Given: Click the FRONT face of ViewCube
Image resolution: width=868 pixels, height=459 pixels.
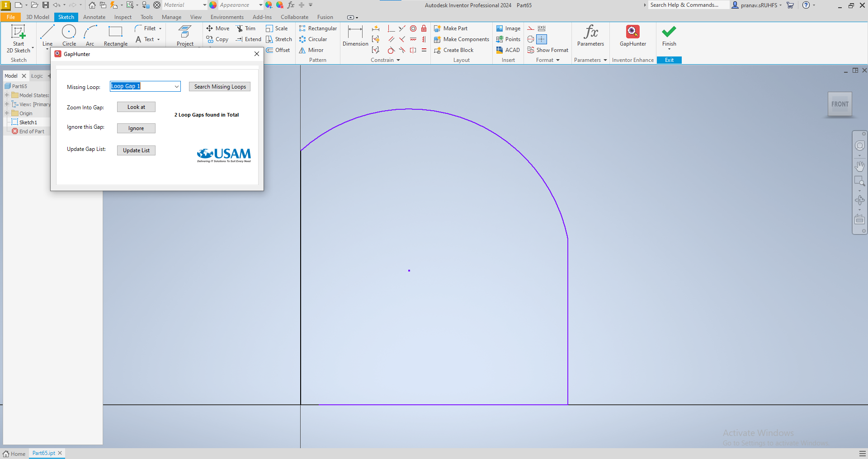Looking at the screenshot, I should [x=840, y=104].
